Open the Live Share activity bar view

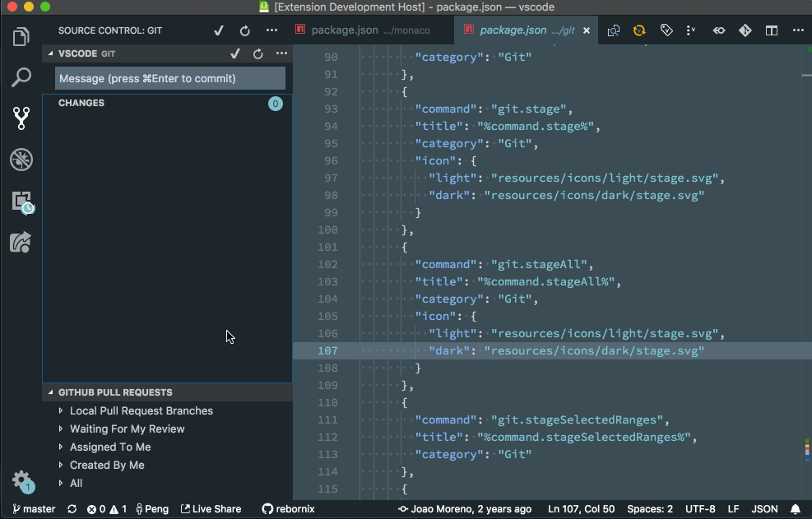(21, 242)
